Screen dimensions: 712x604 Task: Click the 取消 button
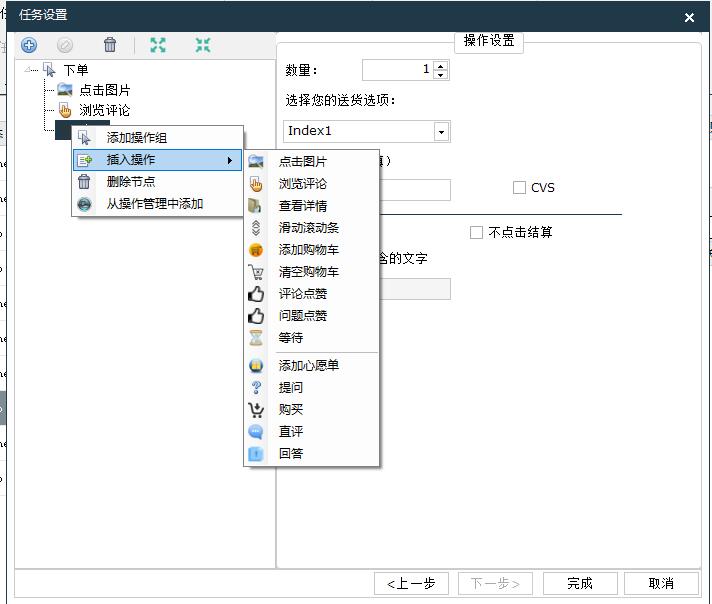tap(661, 584)
